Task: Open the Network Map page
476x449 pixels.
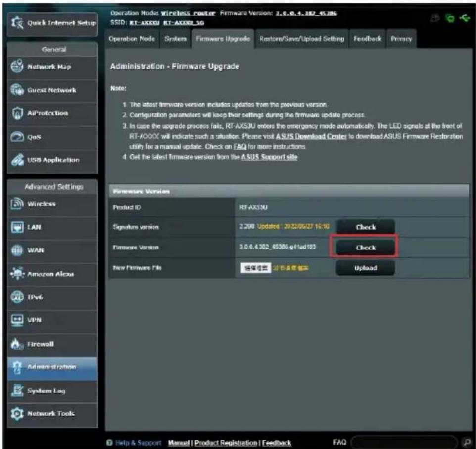Action: pyautogui.click(x=52, y=67)
